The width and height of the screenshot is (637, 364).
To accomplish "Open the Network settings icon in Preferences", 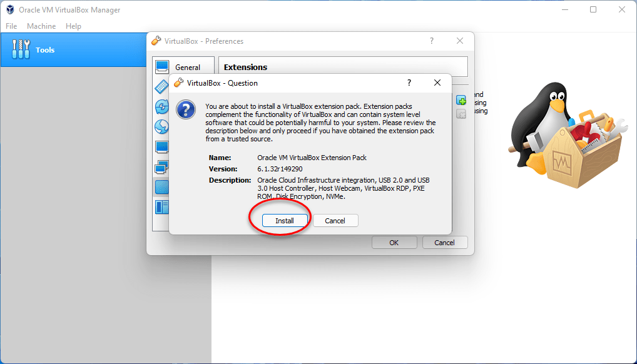I will tap(161, 167).
